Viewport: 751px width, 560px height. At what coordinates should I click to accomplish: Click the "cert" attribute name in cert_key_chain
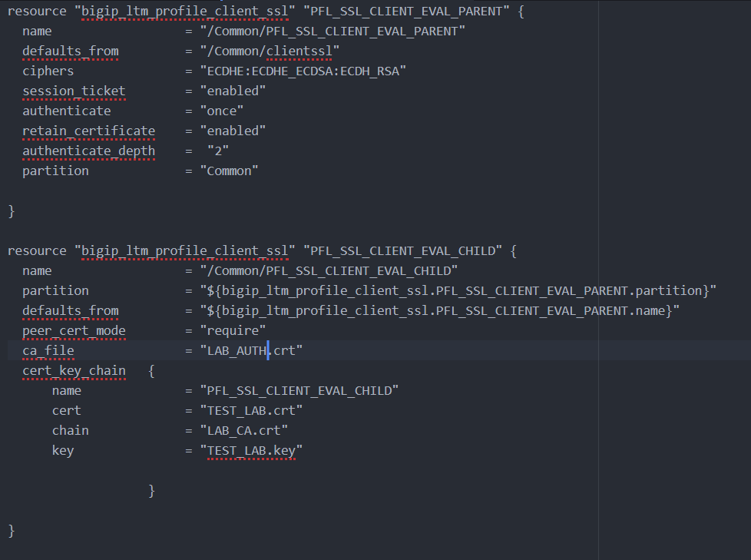[x=67, y=410]
